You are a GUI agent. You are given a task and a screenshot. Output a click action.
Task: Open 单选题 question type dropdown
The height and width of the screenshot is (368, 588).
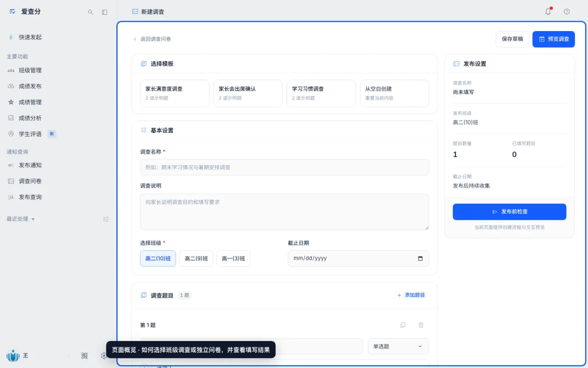point(398,347)
